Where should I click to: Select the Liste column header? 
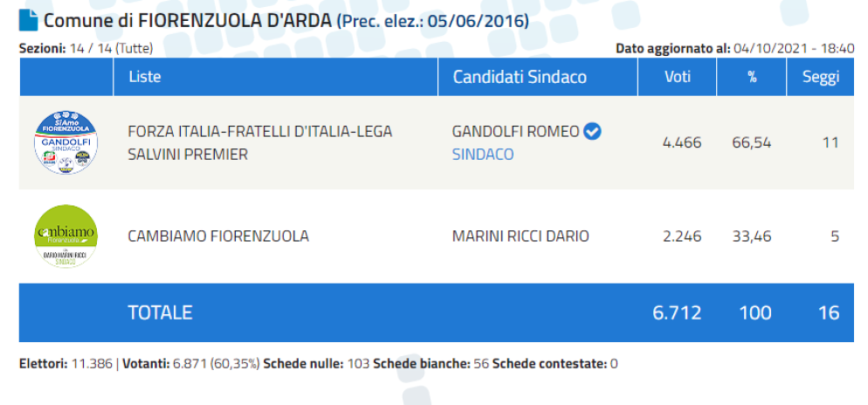tap(144, 77)
